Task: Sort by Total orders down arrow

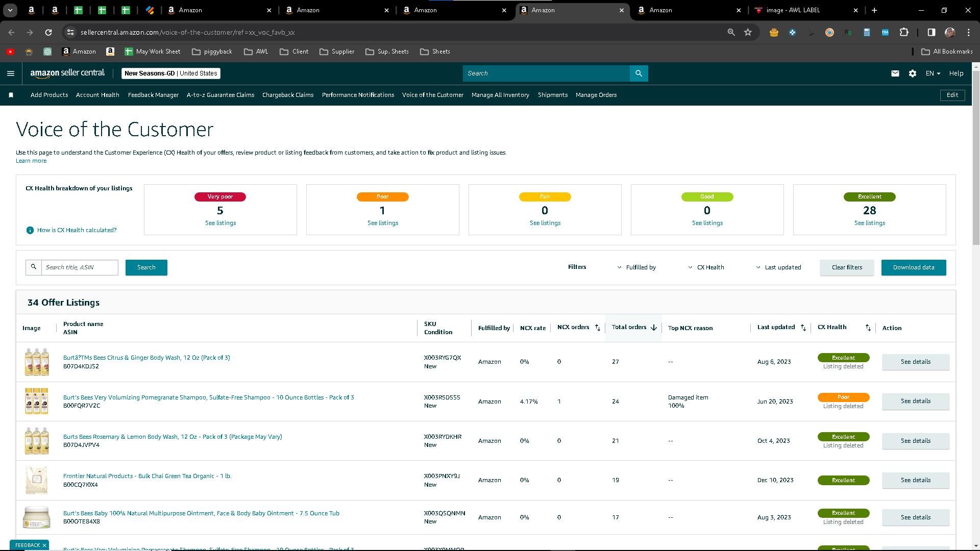Action: click(654, 328)
